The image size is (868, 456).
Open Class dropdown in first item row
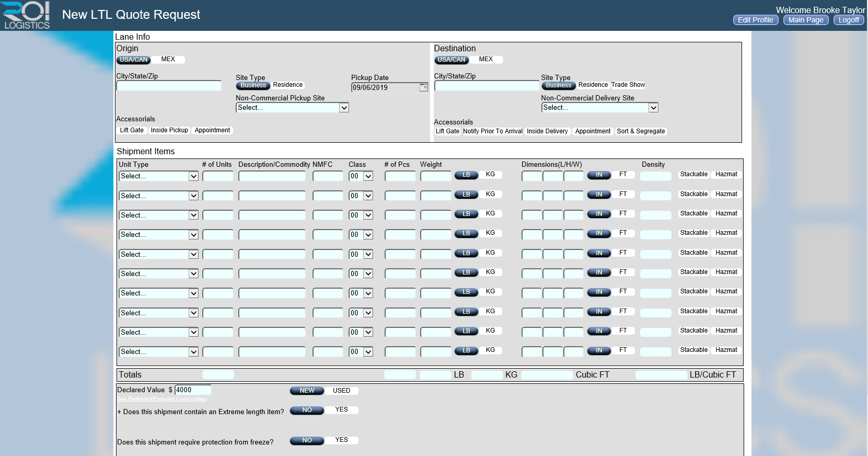(361, 176)
